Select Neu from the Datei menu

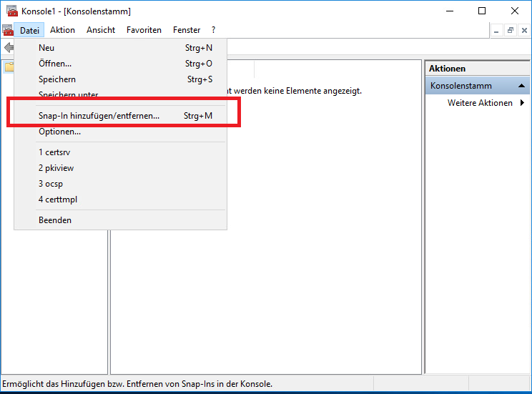tap(46, 48)
